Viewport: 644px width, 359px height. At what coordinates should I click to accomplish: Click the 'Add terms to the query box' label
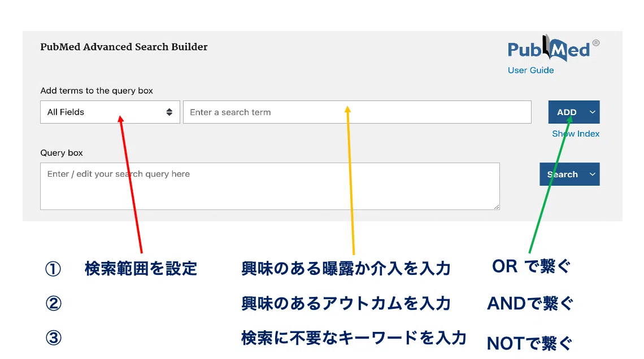click(x=97, y=91)
